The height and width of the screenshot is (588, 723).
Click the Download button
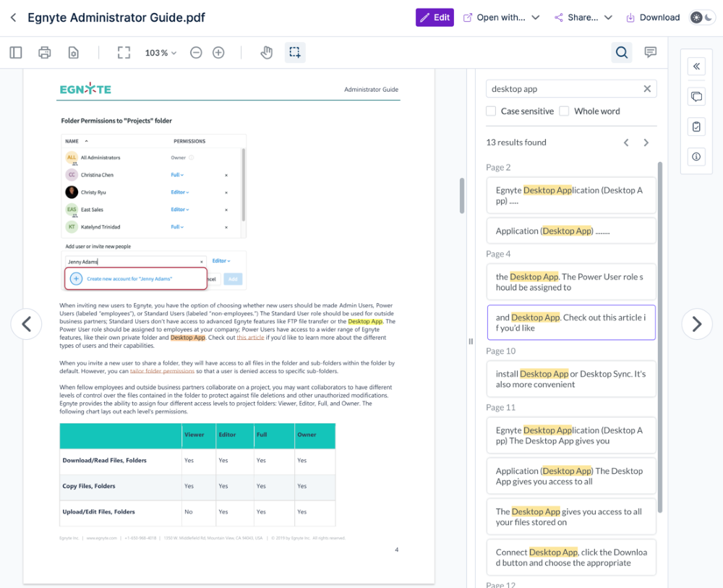pos(652,17)
